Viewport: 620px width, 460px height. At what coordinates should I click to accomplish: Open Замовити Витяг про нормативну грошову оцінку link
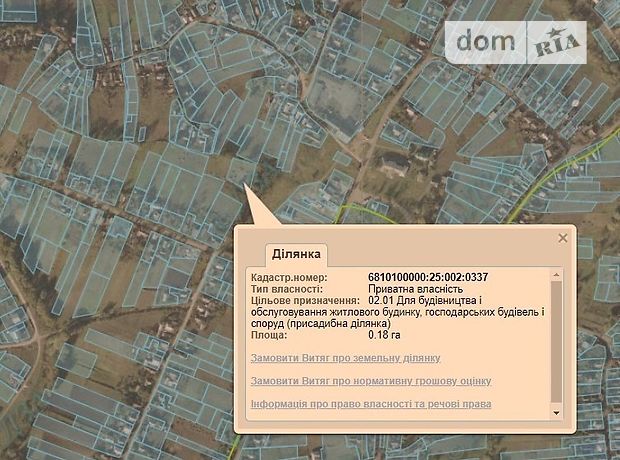tap(371, 381)
